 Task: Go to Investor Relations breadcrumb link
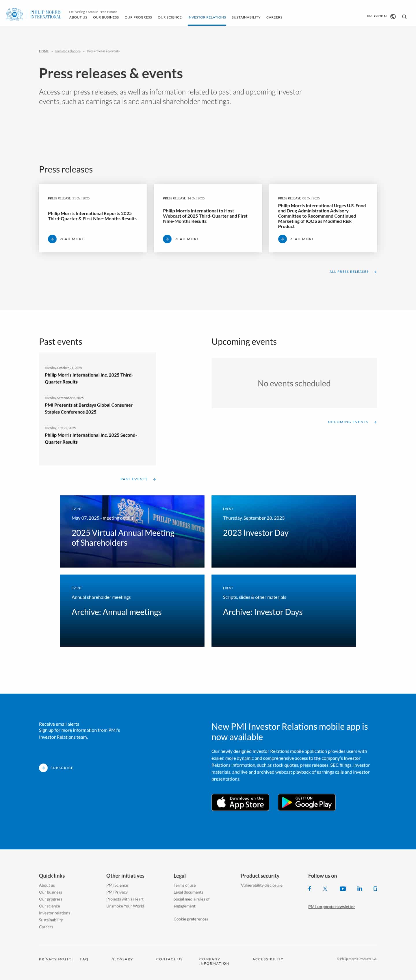tap(68, 51)
